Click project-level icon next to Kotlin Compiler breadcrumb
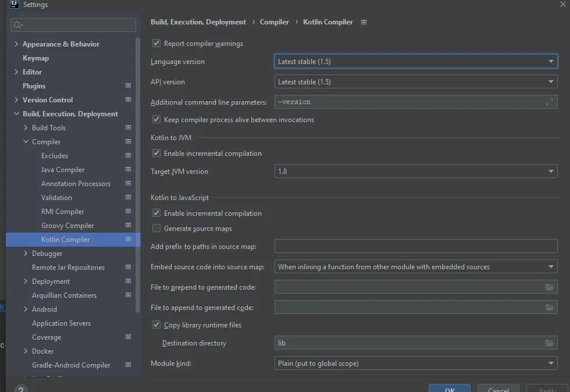570x392 pixels. pos(364,22)
